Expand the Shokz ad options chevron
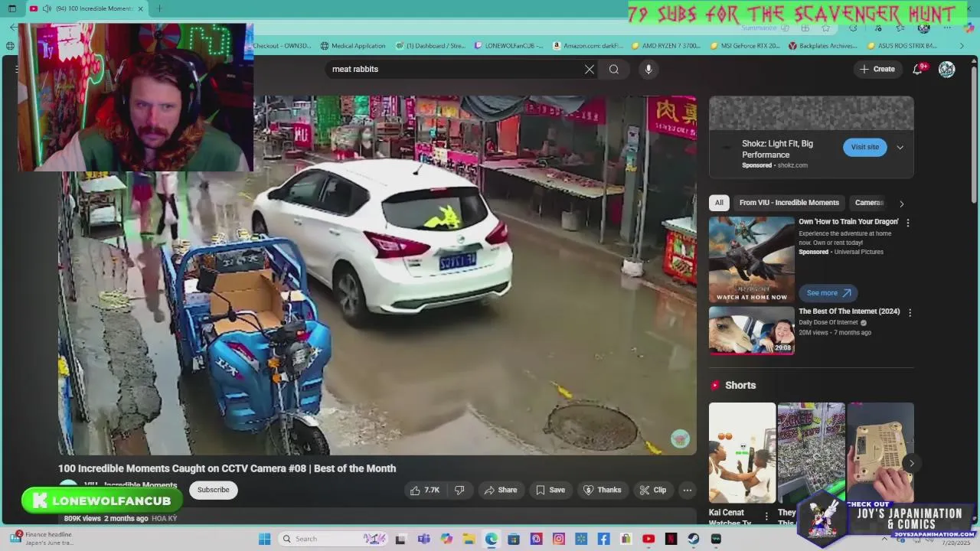Screen dimensions: 980x551 (900, 148)
